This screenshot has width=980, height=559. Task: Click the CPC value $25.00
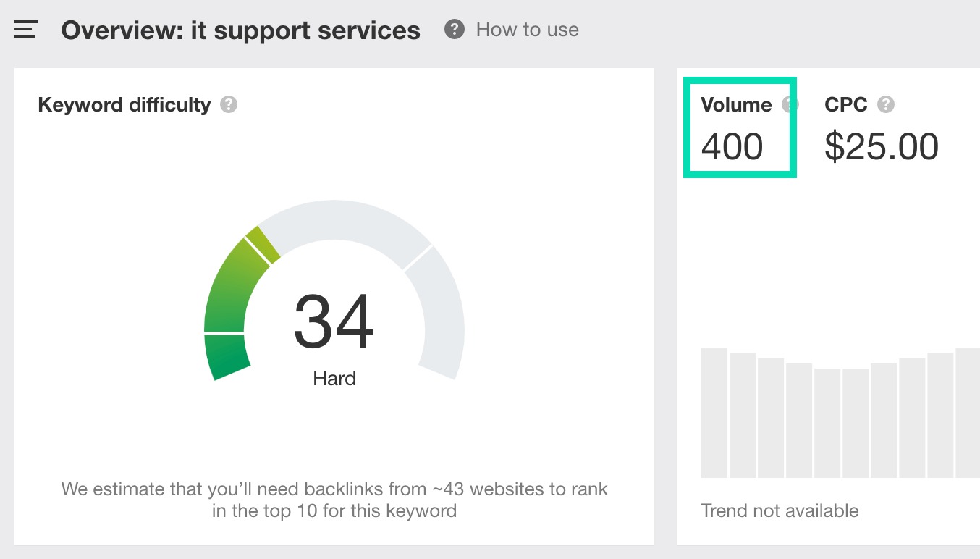coord(882,147)
